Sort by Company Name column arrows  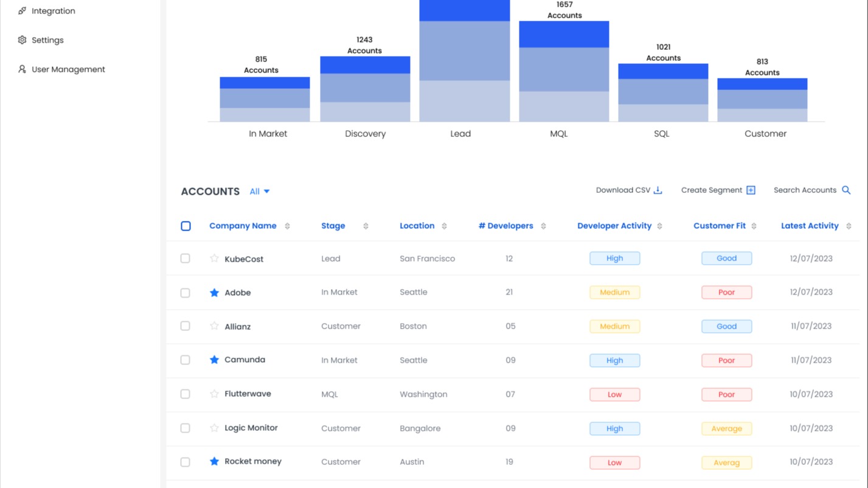287,226
